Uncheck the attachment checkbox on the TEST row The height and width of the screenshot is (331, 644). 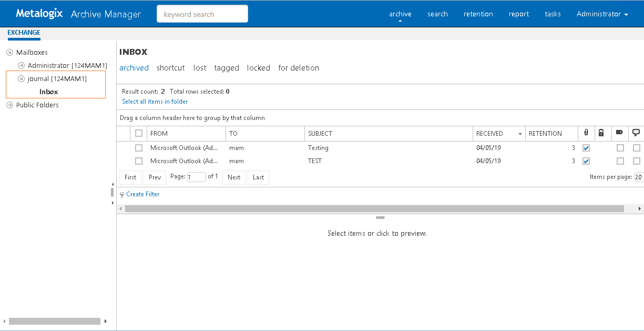[586, 161]
